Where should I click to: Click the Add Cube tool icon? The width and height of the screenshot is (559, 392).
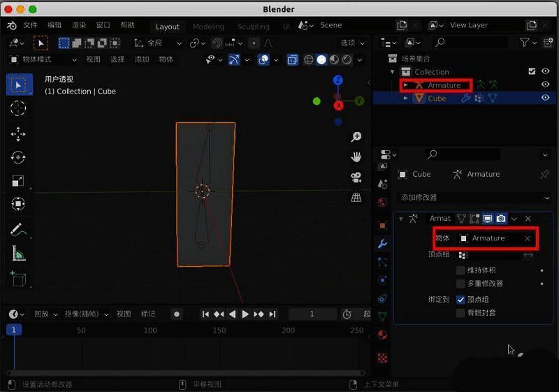tap(19, 279)
